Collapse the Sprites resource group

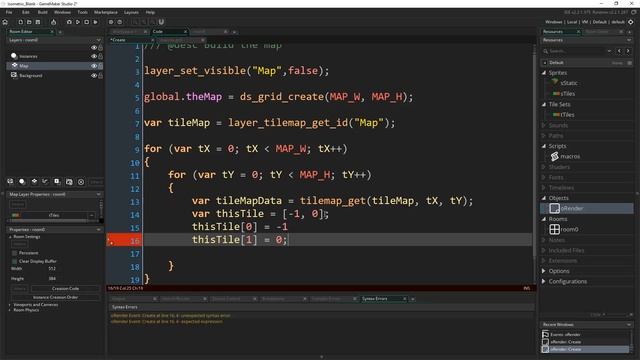tap(544, 73)
